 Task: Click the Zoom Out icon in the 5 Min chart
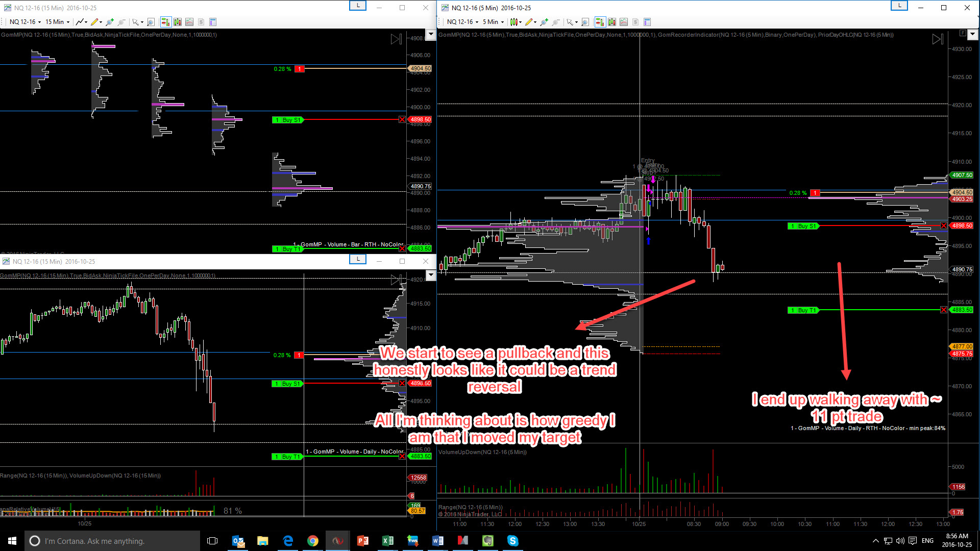click(x=556, y=22)
